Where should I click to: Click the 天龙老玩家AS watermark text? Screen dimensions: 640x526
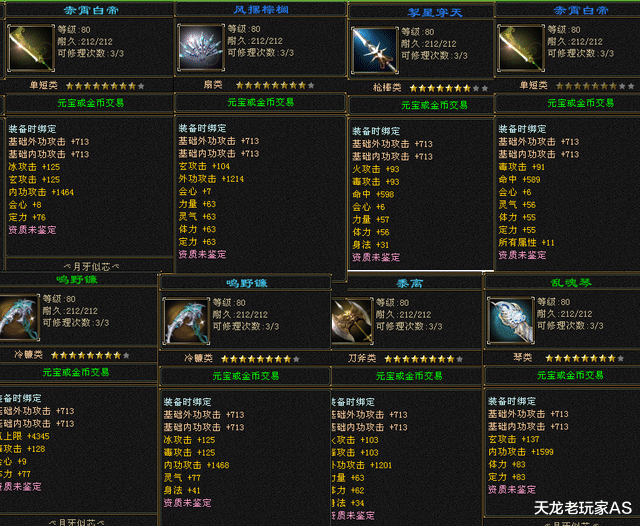point(583,508)
